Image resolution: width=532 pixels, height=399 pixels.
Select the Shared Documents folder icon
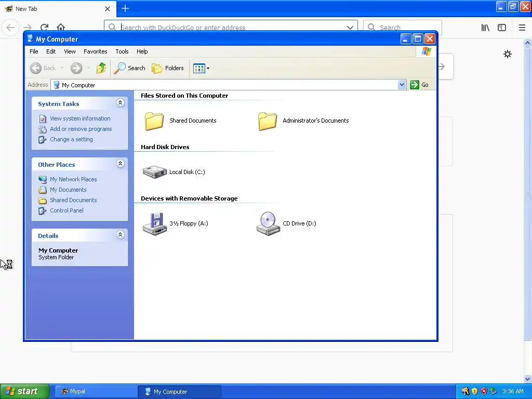coord(154,121)
